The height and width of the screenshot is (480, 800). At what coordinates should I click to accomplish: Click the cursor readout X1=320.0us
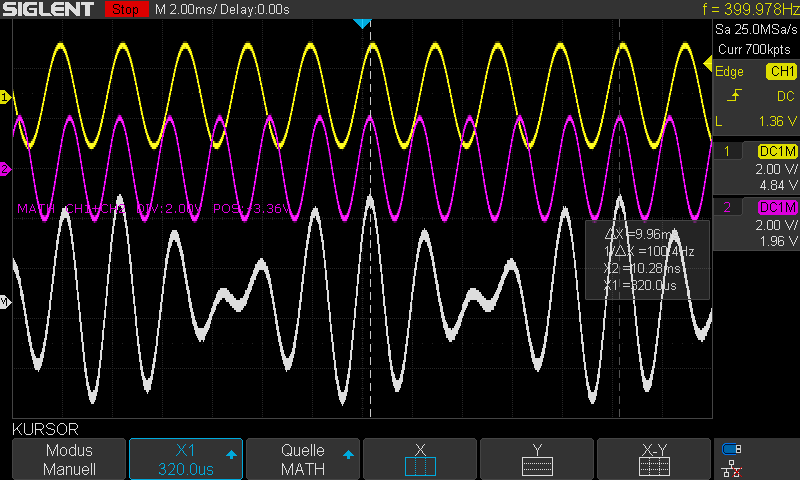[640, 285]
